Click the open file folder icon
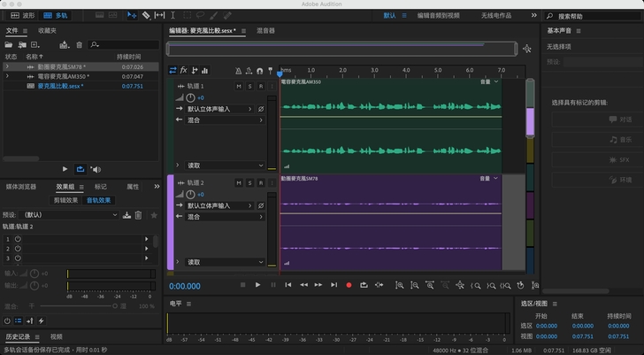Image resolution: width=644 pixels, height=355 pixels. tap(11, 44)
